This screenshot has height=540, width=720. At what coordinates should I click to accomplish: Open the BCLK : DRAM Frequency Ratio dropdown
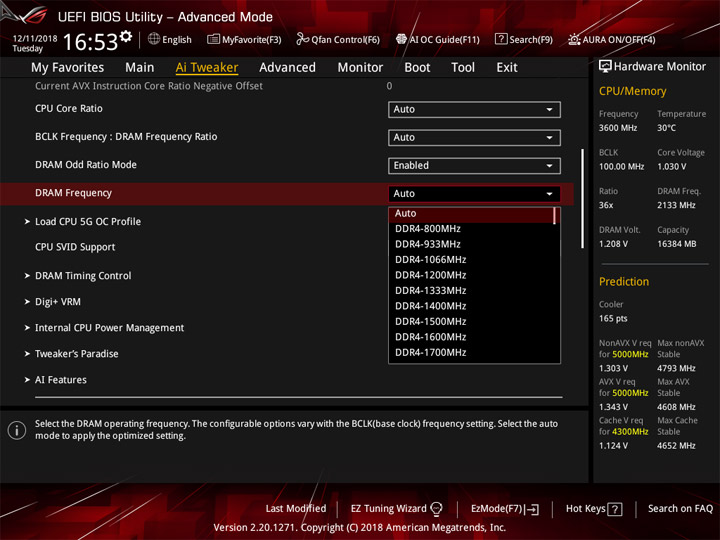(474, 137)
